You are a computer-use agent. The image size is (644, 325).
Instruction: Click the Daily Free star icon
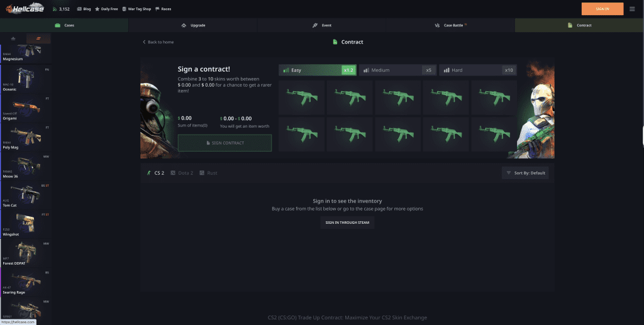97,9
